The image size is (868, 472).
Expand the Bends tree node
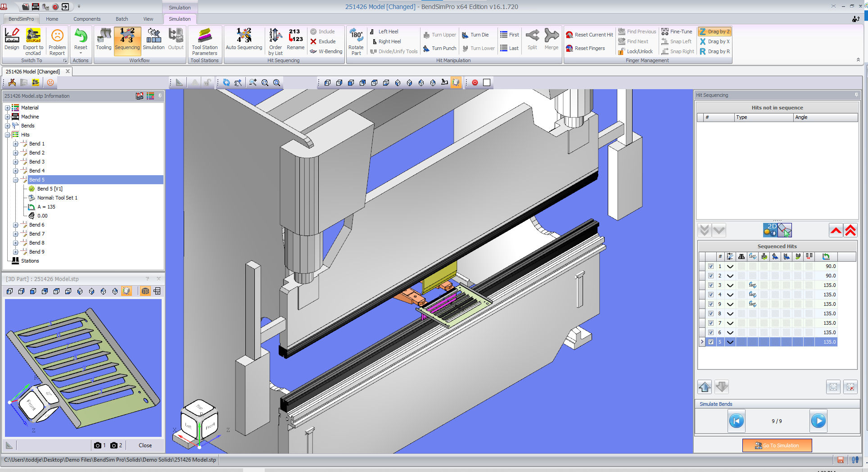coord(7,126)
